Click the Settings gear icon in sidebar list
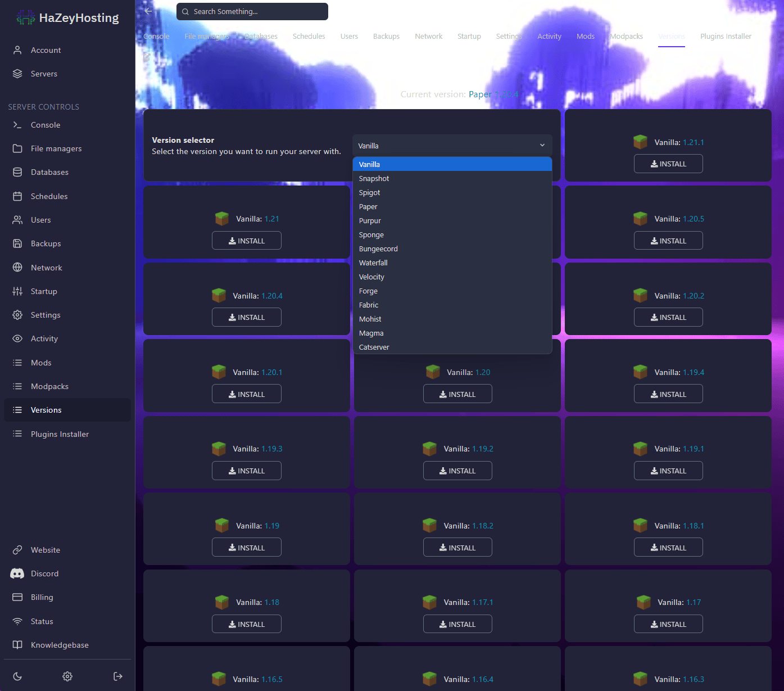This screenshot has height=691, width=784. [x=17, y=315]
